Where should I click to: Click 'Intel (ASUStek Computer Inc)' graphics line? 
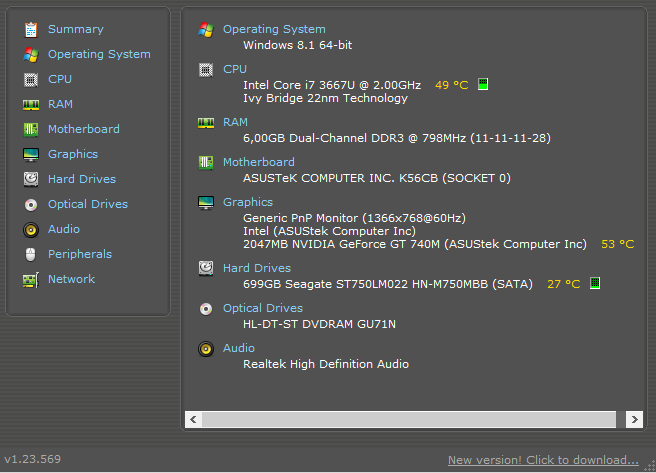329,231
